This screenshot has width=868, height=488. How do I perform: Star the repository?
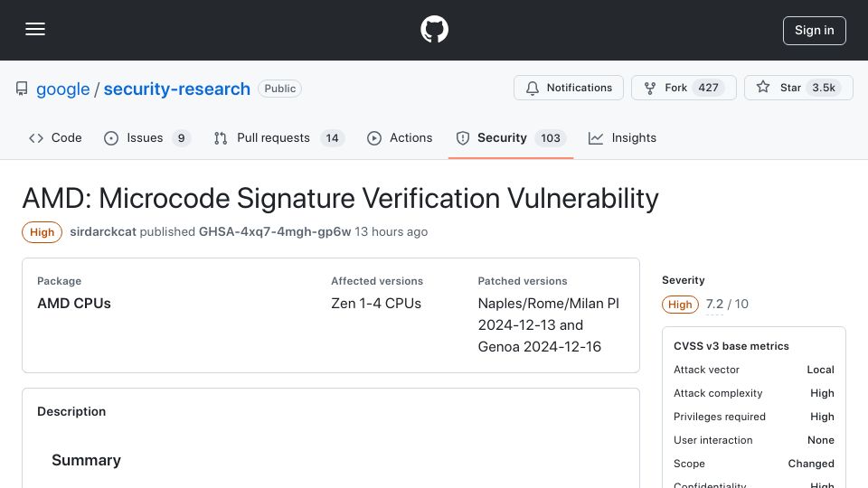click(x=798, y=88)
